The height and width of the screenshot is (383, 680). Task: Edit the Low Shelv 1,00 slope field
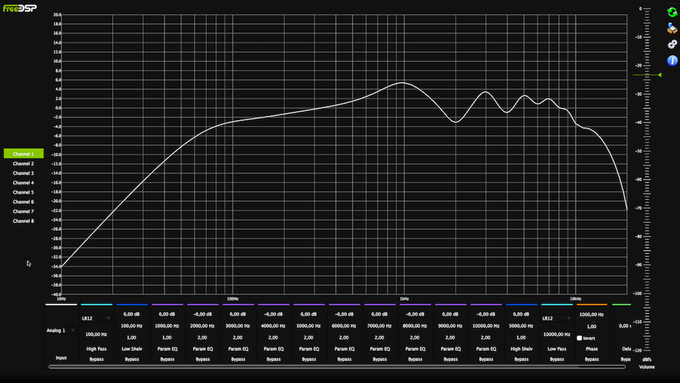click(132, 337)
